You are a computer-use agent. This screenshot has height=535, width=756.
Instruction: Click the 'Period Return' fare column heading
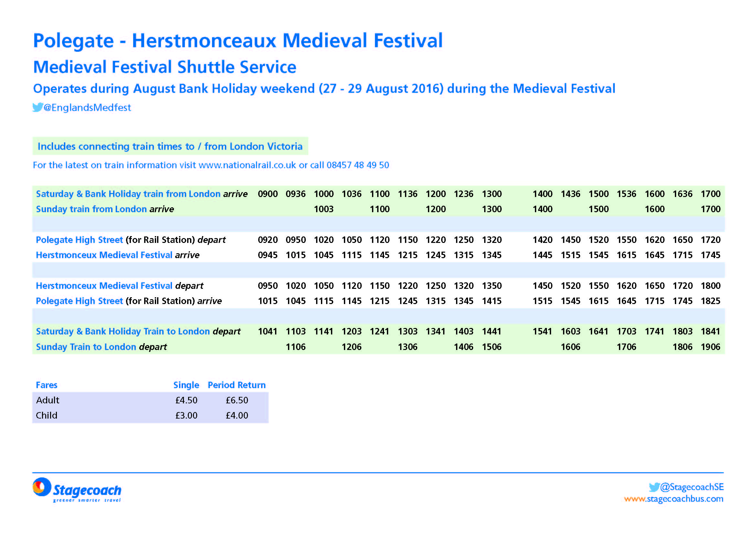click(x=237, y=385)
